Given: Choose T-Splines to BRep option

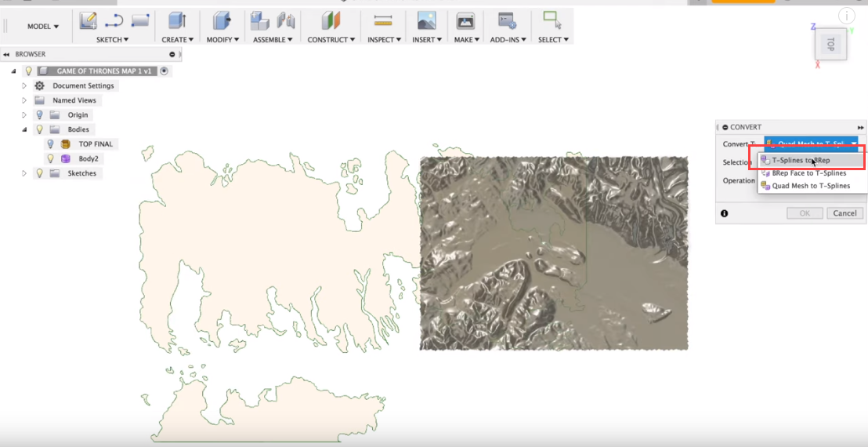Looking at the screenshot, I should tap(811, 160).
